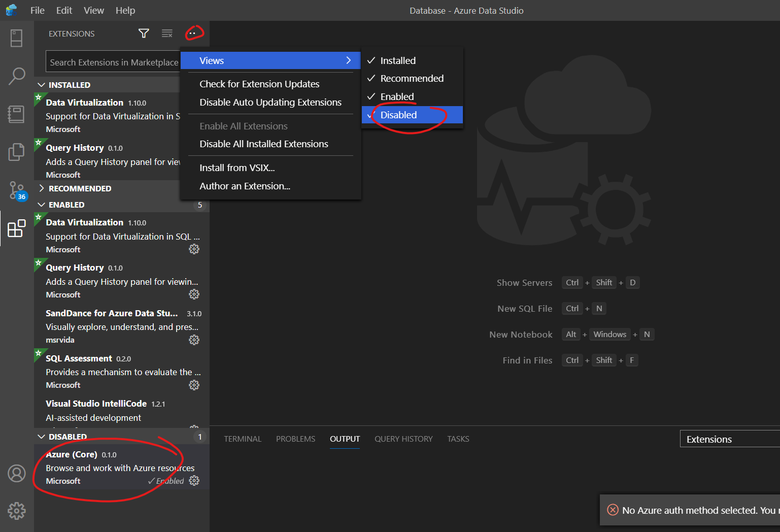Image resolution: width=780 pixels, height=532 pixels.
Task: Switch to the QUERY HISTORY panel tab
Action: [403, 439]
